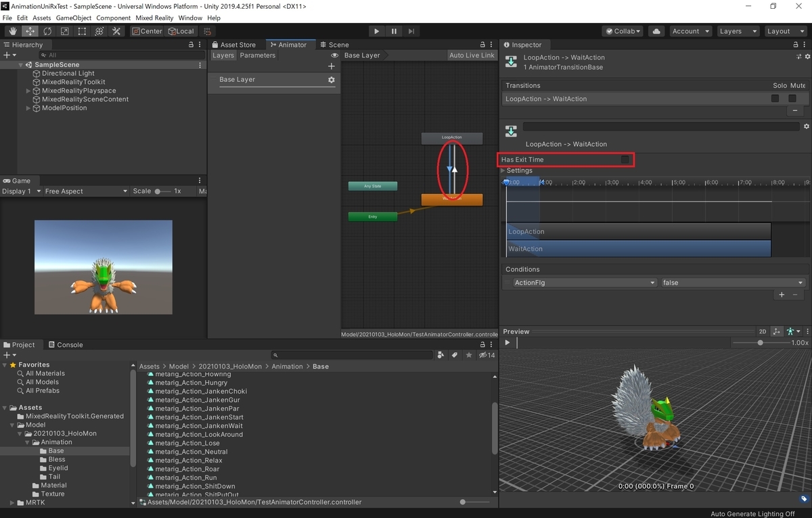Add a new animator layer
The width and height of the screenshot is (812, 518).
[331, 66]
